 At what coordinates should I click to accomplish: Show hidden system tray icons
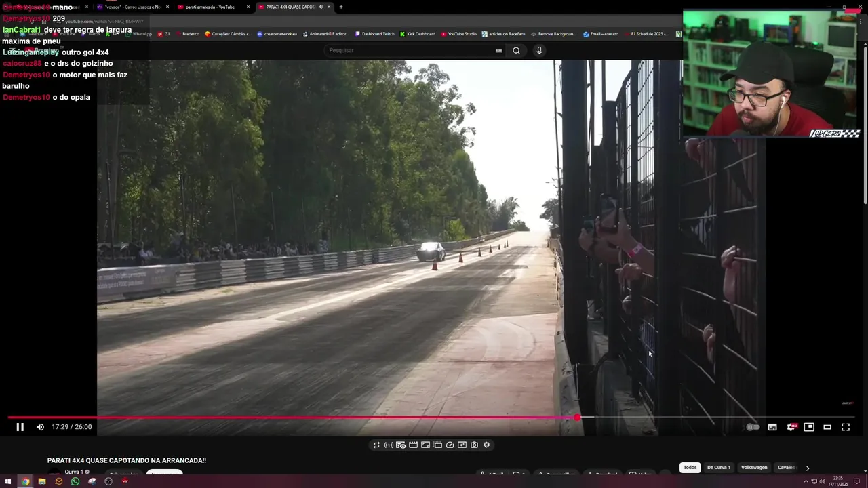806,481
